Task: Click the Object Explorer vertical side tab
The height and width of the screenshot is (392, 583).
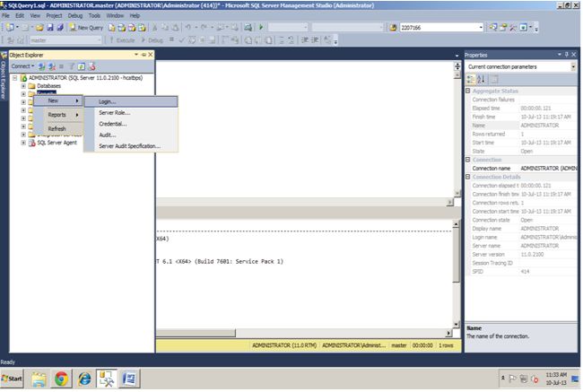Action: coord(4,76)
